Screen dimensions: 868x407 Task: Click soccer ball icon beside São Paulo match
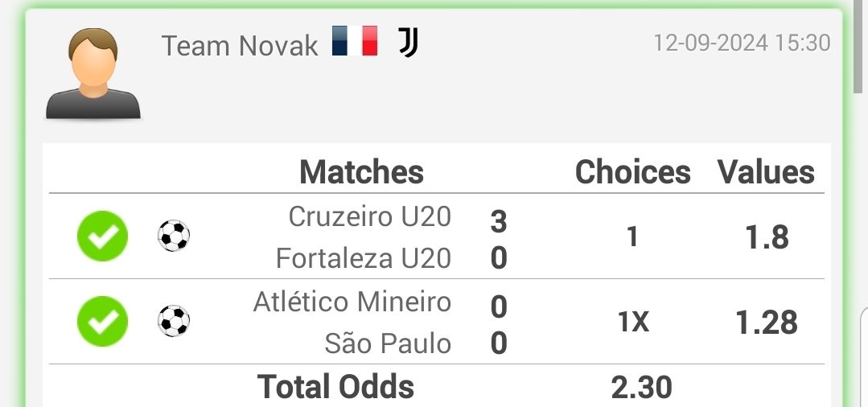(174, 321)
